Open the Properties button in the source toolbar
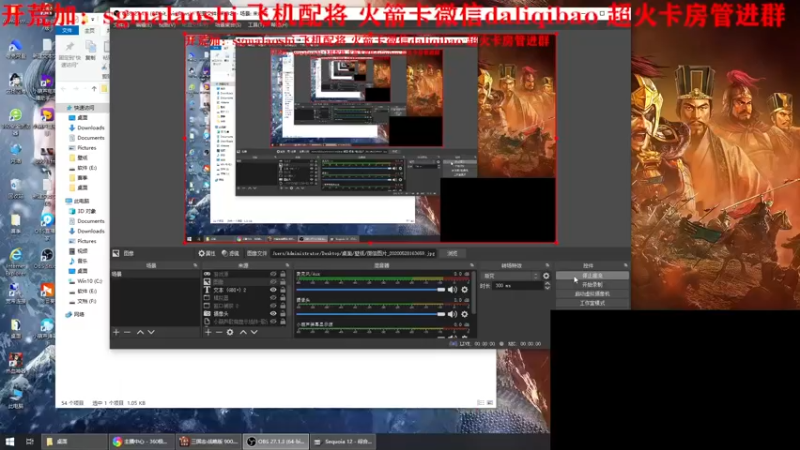800x450 pixels. (207, 254)
